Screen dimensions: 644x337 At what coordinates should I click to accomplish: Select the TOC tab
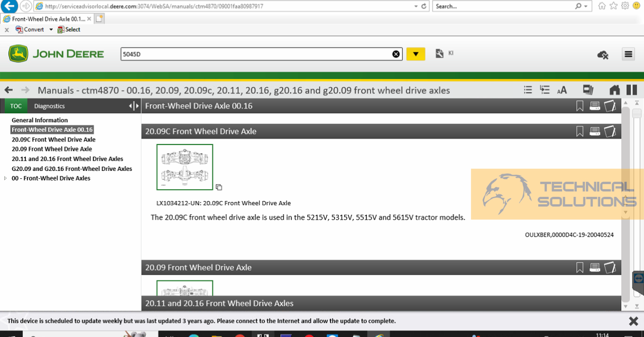tap(15, 106)
